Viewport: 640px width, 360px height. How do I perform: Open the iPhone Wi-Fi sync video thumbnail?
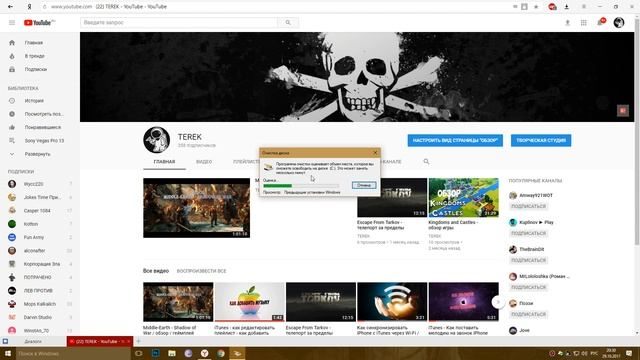[392, 302]
